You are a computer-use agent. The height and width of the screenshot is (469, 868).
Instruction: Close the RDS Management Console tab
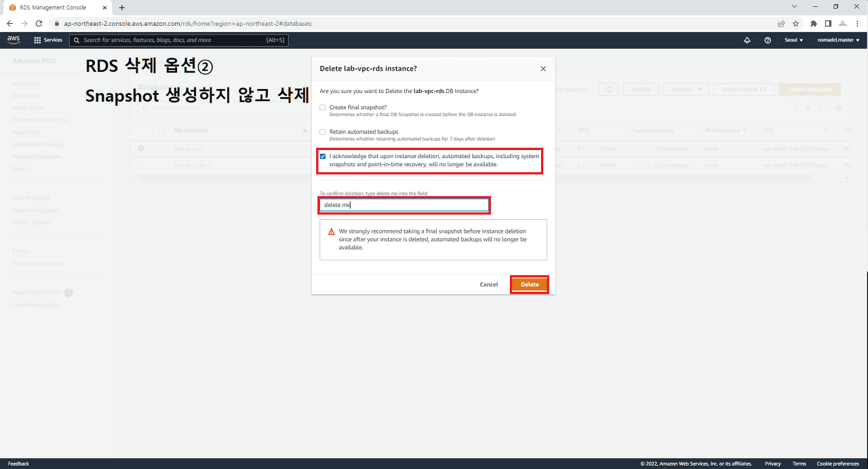(104, 7)
